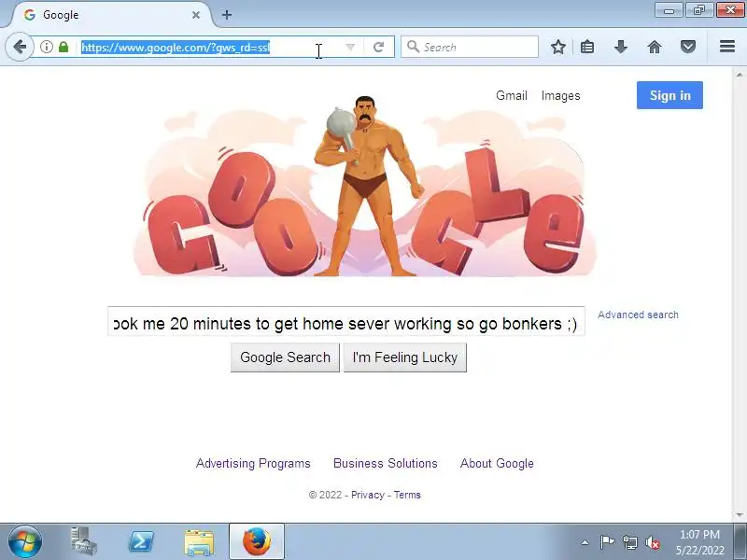Open Advertising Programs link

253,463
